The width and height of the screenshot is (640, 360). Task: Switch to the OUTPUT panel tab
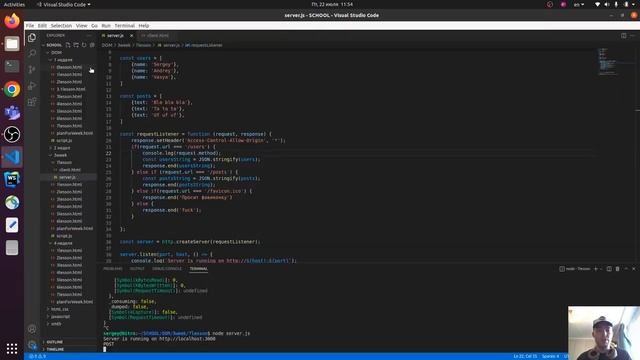(137, 269)
